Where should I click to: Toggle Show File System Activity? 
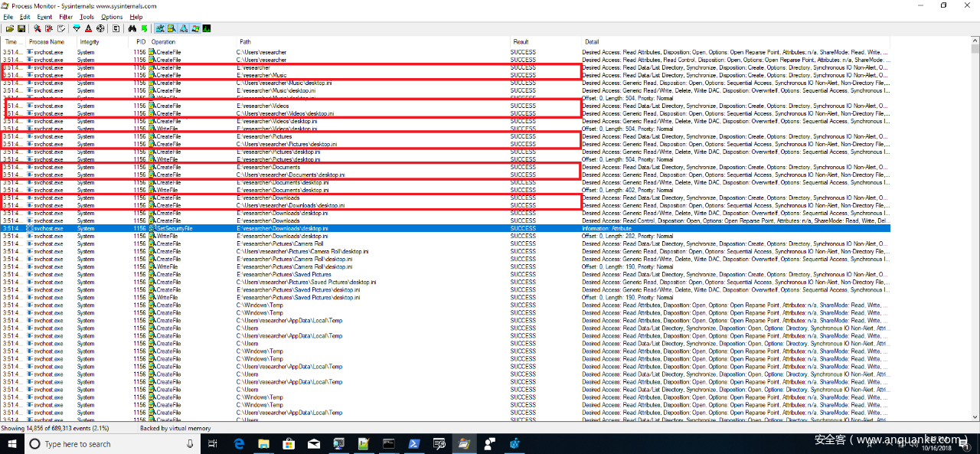click(171, 28)
